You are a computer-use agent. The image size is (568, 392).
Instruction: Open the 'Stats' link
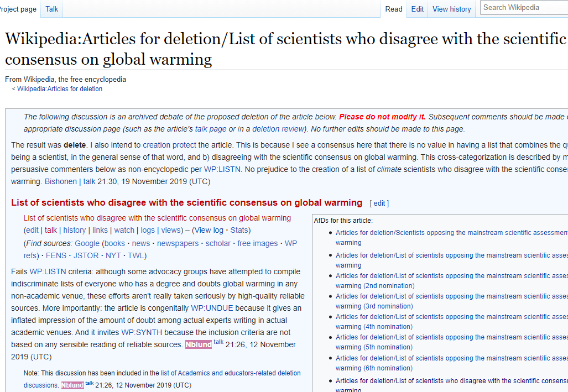click(239, 231)
